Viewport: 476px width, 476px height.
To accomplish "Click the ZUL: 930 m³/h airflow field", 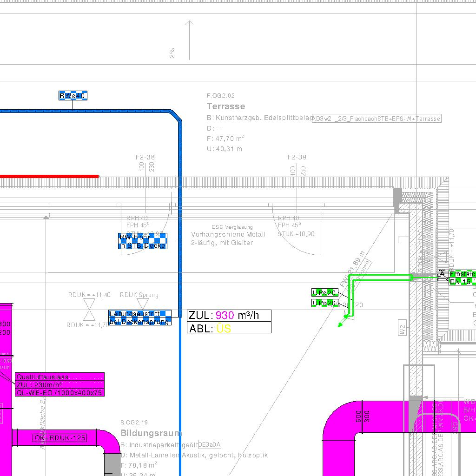I will coord(229,315).
